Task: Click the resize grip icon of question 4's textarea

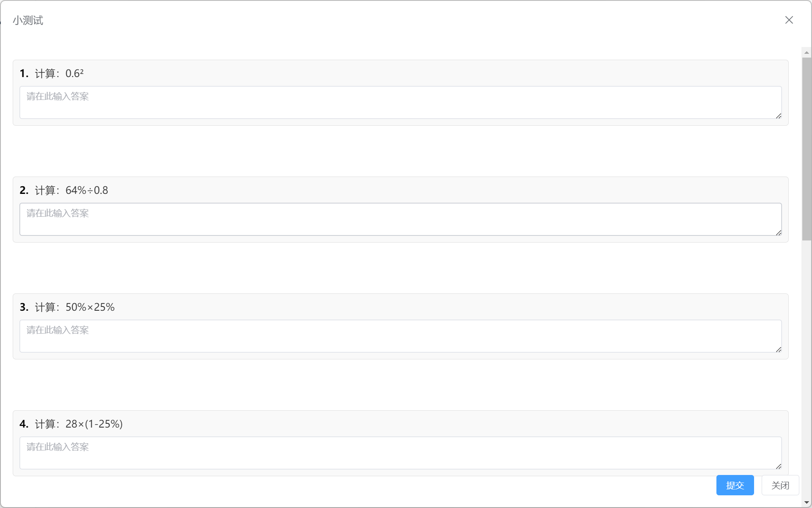Action: (779, 466)
